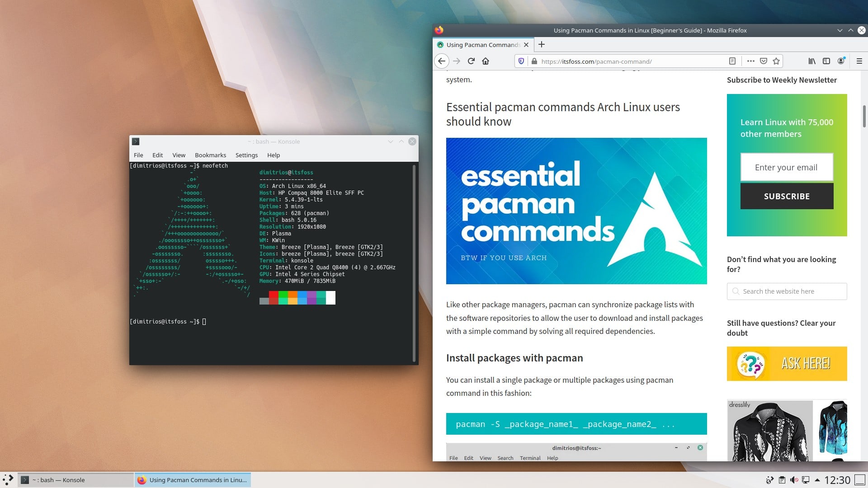Open page actions three-dot menu
868x488 pixels.
pyautogui.click(x=751, y=61)
